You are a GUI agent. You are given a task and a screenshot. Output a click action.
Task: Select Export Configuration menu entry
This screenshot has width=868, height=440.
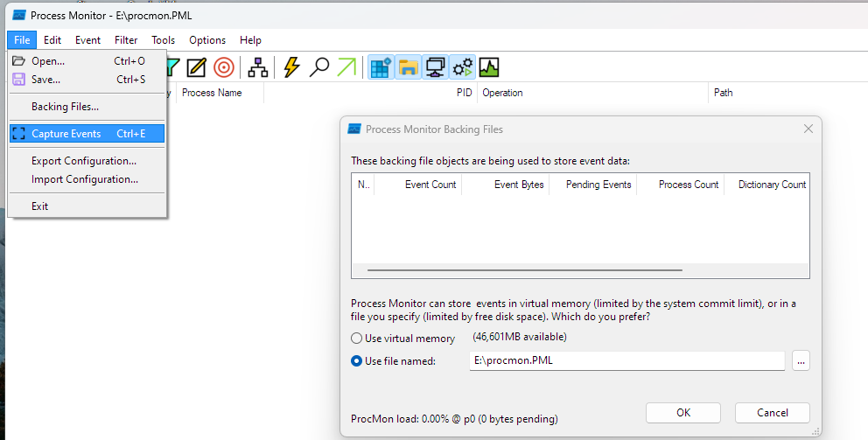83,161
